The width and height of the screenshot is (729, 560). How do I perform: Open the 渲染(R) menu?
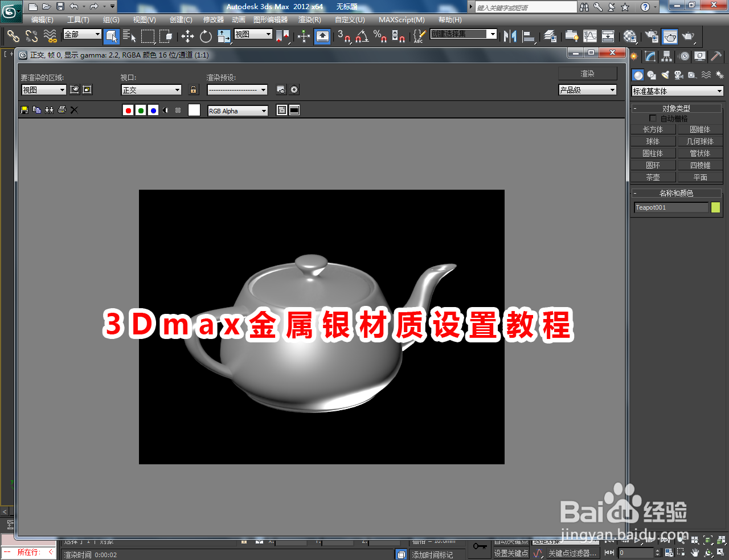coord(309,20)
